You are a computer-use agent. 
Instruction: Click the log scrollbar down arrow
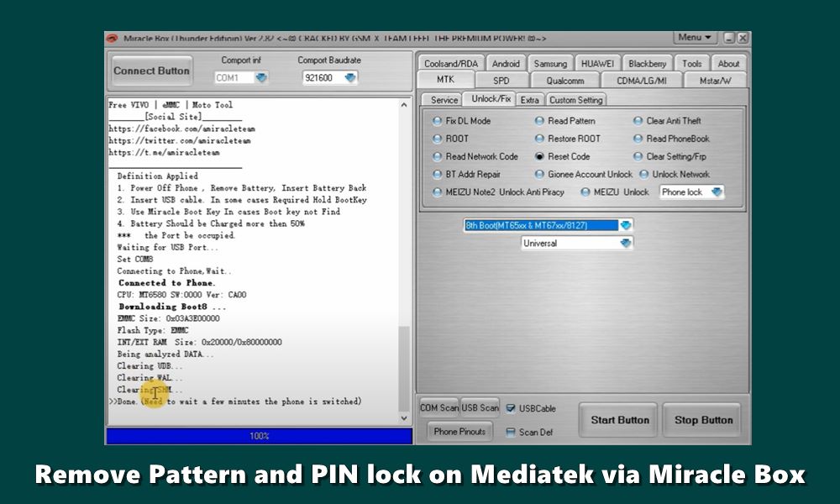[x=405, y=419]
